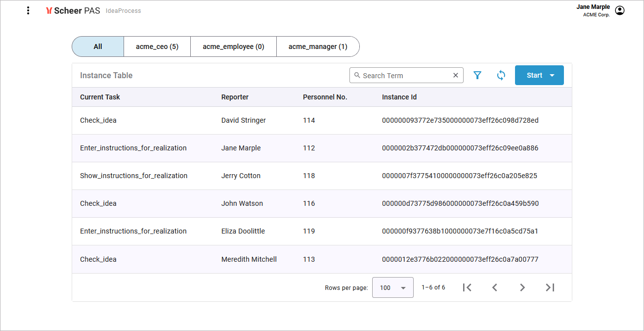The image size is (644, 331).
Task: Open the three-dot main menu
Action: point(28,10)
